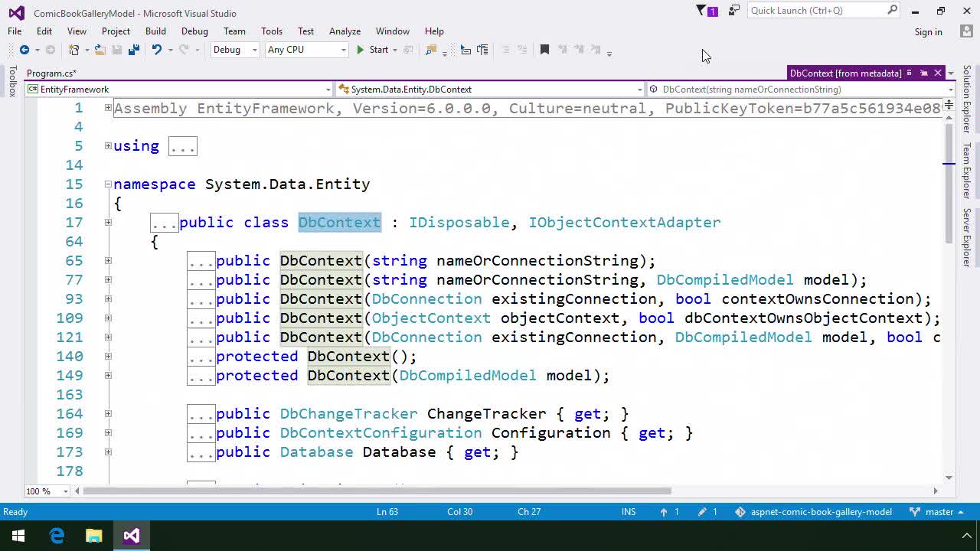Click the Find in Files icon
Viewport: 980px width, 551px height.
click(x=430, y=51)
